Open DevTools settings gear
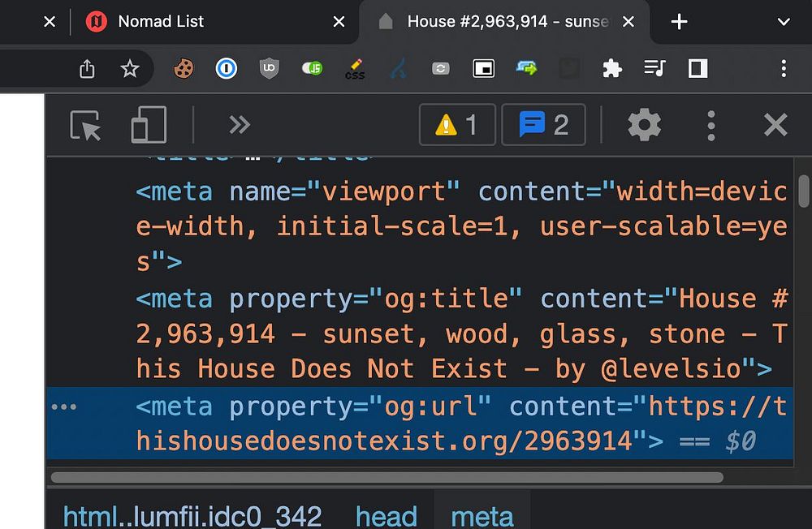The height and width of the screenshot is (529, 812). coord(644,125)
